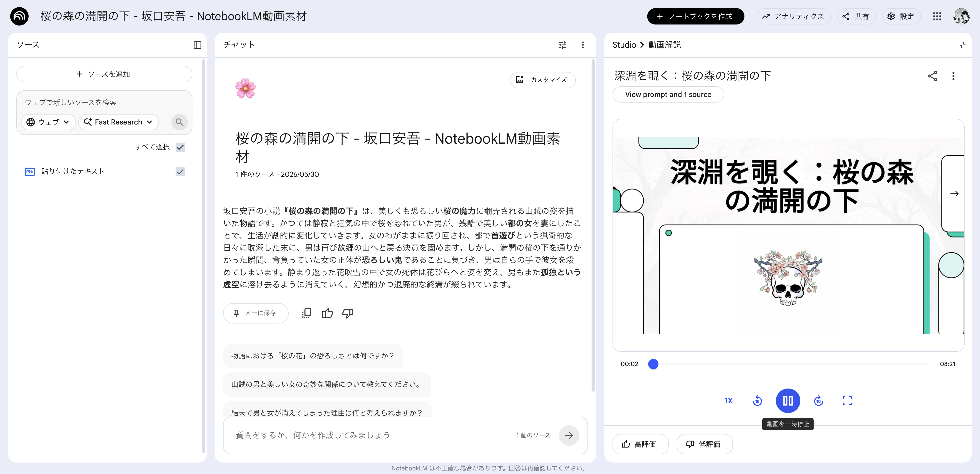This screenshot has height=474, width=980.
Task: Click メモに保存 button
Action: coord(255,313)
